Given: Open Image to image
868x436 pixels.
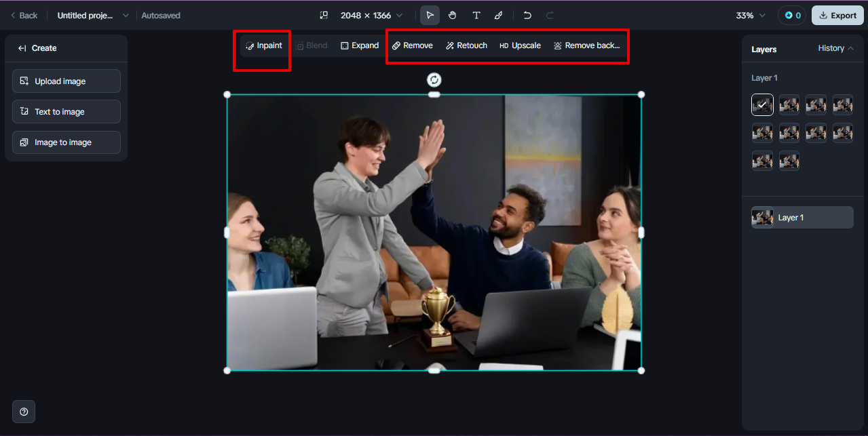Looking at the screenshot, I should (x=67, y=142).
